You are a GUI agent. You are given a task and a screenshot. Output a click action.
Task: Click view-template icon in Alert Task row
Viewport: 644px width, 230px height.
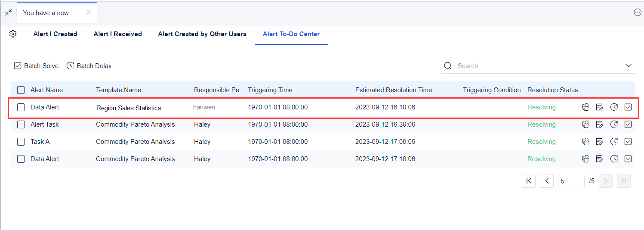(585, 124)
